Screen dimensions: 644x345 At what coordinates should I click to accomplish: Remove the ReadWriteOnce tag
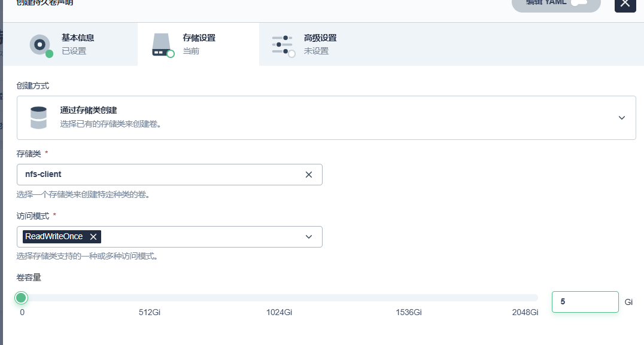(x=93, y=237)
